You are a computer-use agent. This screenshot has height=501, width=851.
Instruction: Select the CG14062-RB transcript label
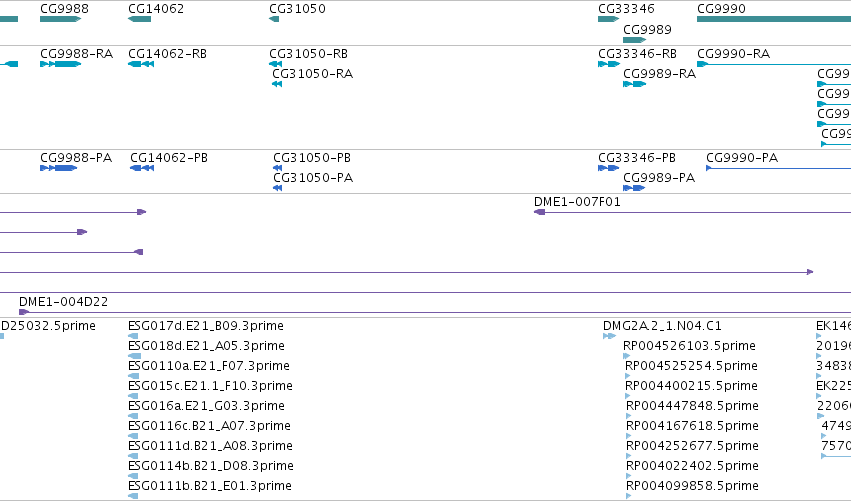point(167,54)
